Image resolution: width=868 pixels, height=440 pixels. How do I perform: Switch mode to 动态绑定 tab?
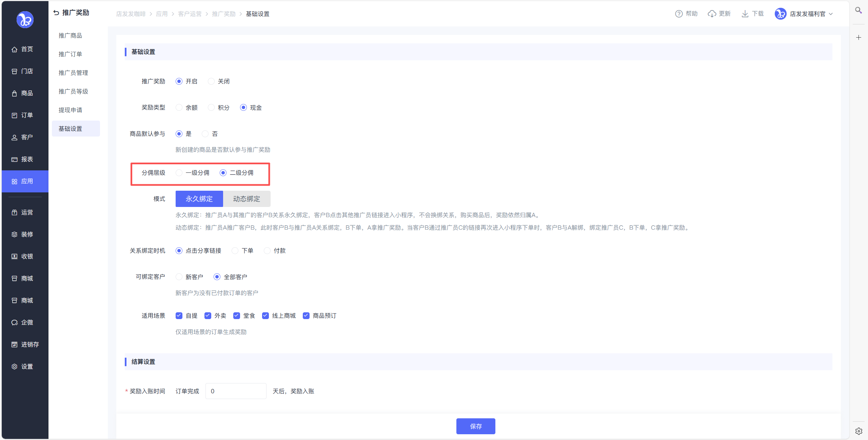[x=246, y=199]
